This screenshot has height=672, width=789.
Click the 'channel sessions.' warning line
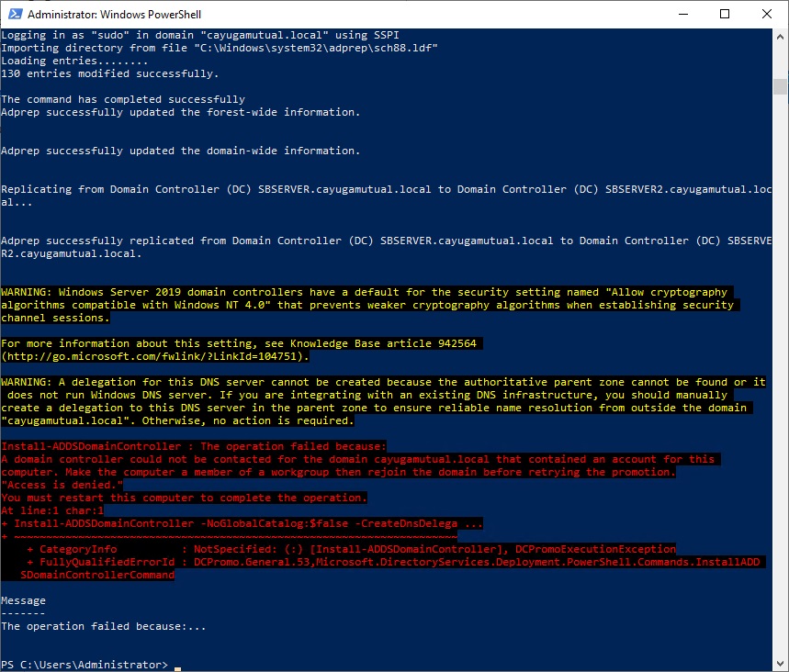[x=55, y=318]
